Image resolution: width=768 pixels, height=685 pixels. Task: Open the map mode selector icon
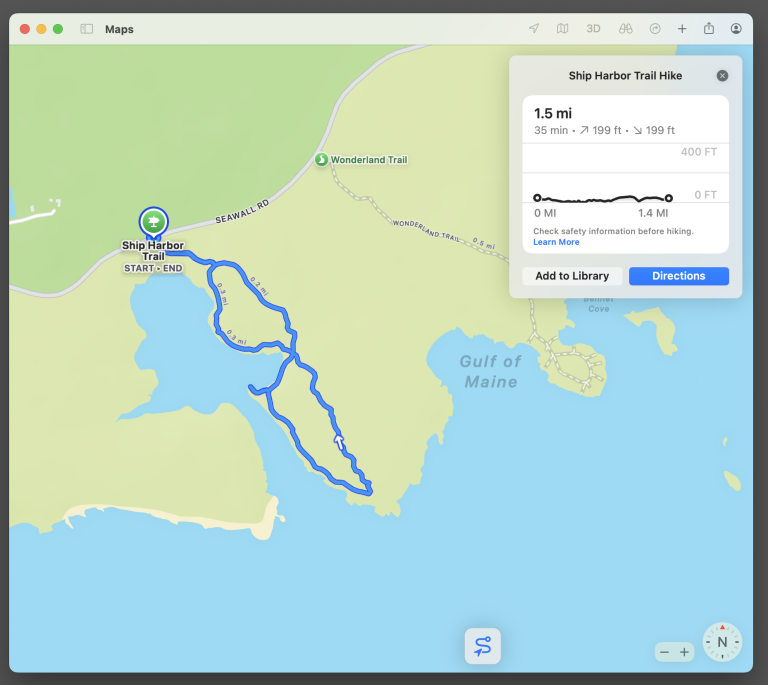point(562,28)
